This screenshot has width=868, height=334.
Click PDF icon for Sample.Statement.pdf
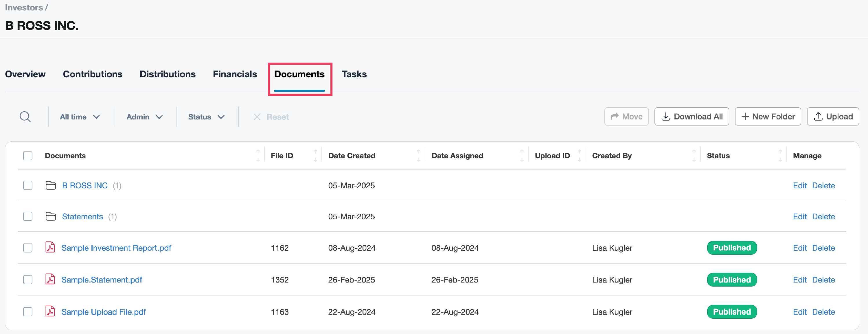coord(50,279)
